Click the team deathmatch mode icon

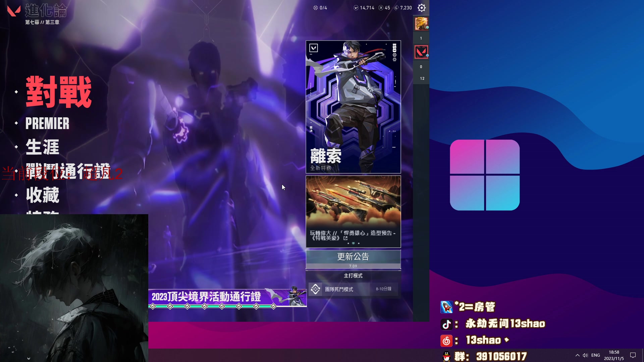pos(315,289)
